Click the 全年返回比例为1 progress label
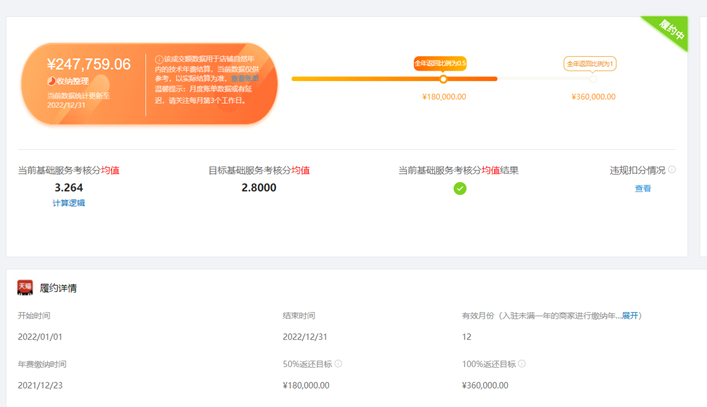 click(589, 63)
